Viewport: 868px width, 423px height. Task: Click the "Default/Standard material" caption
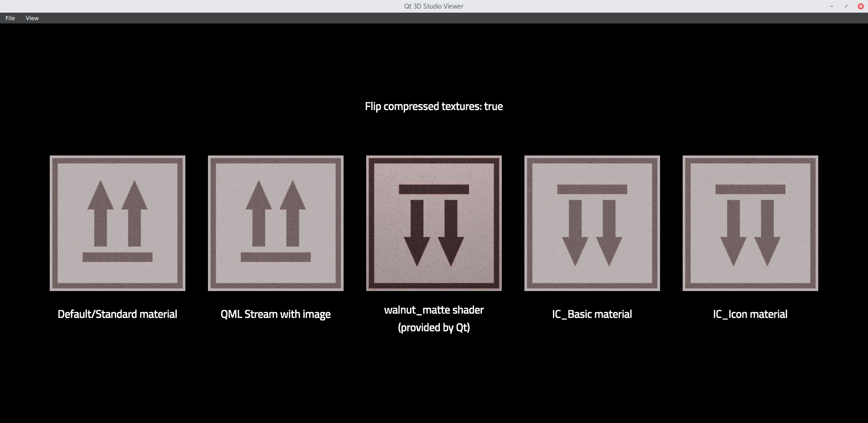(x=118, y=314)
